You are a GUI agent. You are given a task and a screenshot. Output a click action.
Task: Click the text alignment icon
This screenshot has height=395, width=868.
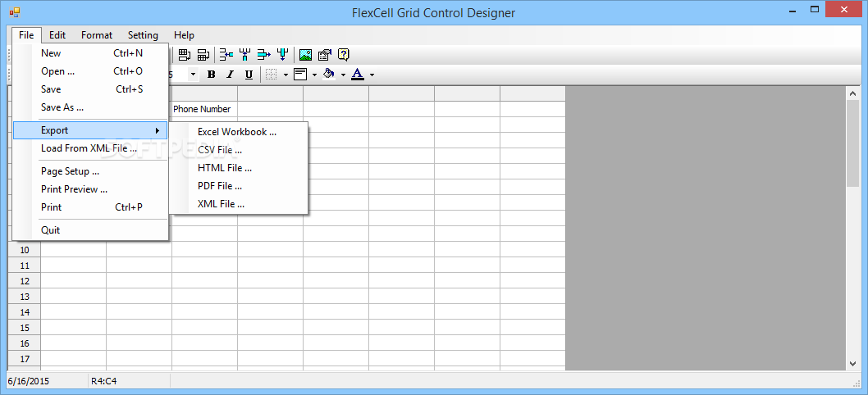pos(300,74)
